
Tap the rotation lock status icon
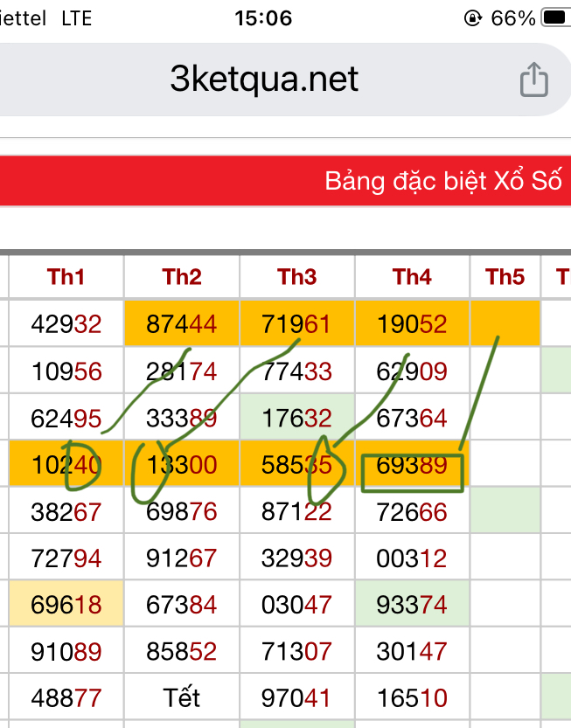click(x=472, y=18)
